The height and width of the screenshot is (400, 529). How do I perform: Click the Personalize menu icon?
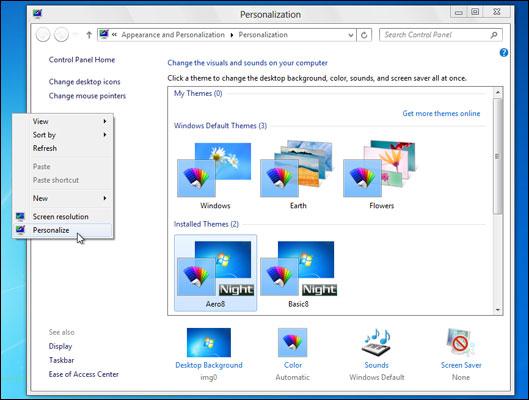(x=20, y=230)
